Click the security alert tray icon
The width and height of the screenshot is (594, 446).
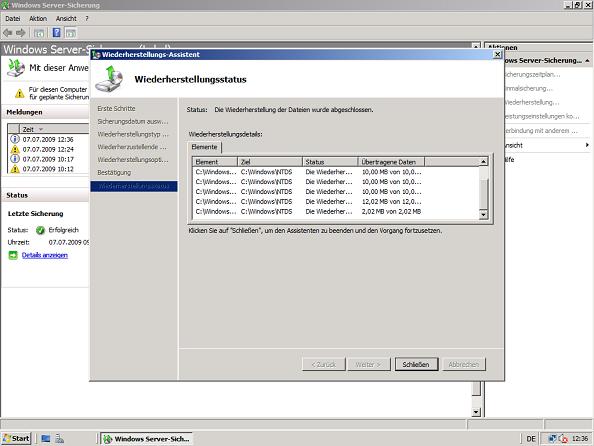coord(563,439)
